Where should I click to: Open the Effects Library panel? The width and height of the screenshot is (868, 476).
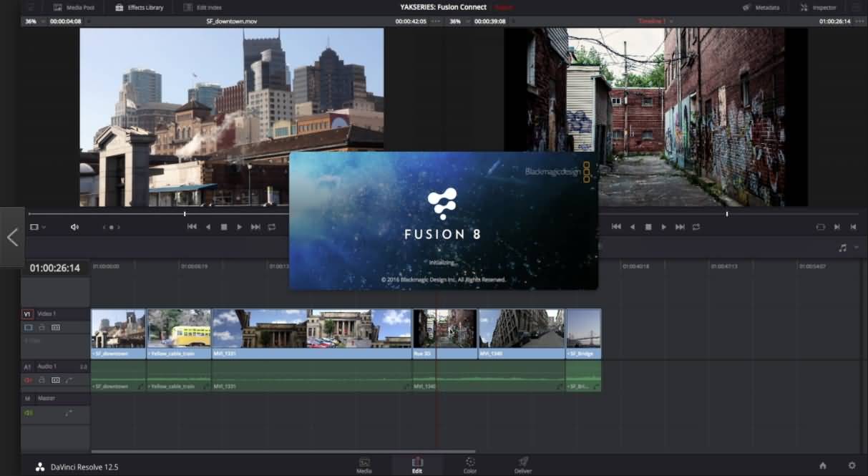(139, 7)
